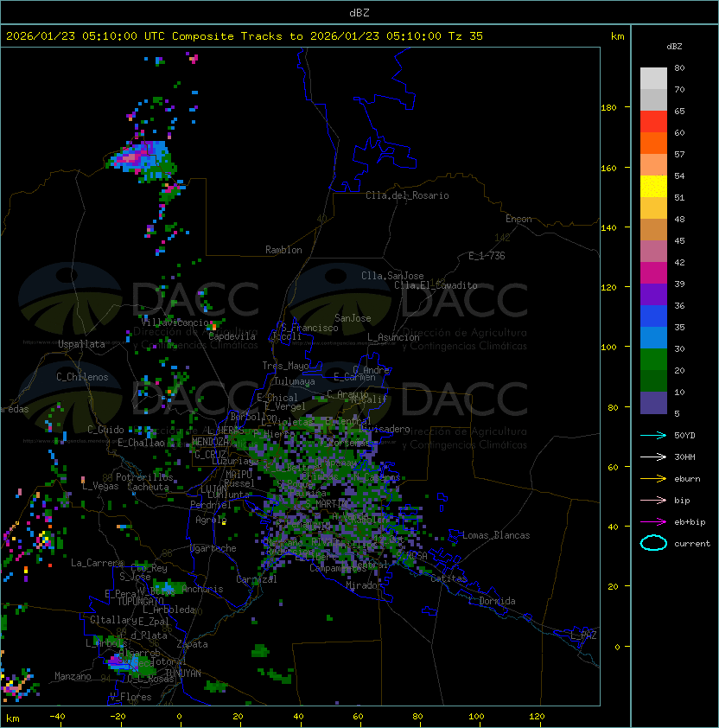Click the pink bip arrow in legend
Screen dimensions: 719x728
coord(653,500)
